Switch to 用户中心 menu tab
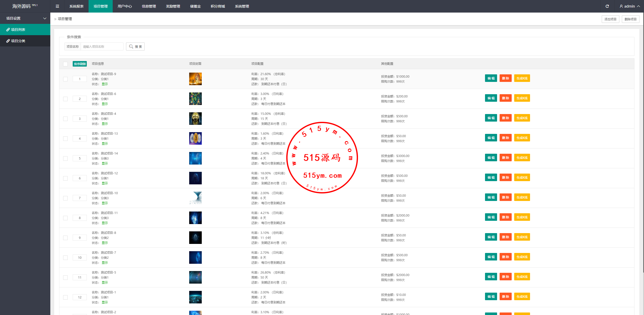Screen dimensions: 644x315 125,6
